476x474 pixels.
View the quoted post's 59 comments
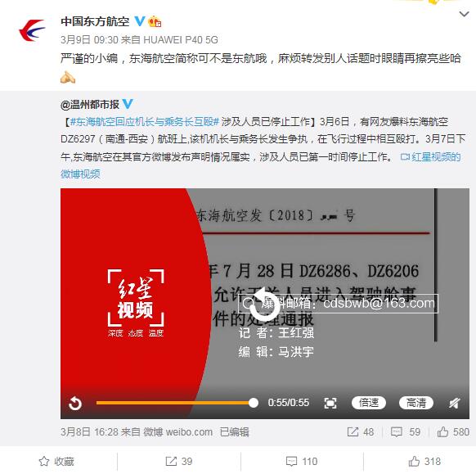coord(406,431)
